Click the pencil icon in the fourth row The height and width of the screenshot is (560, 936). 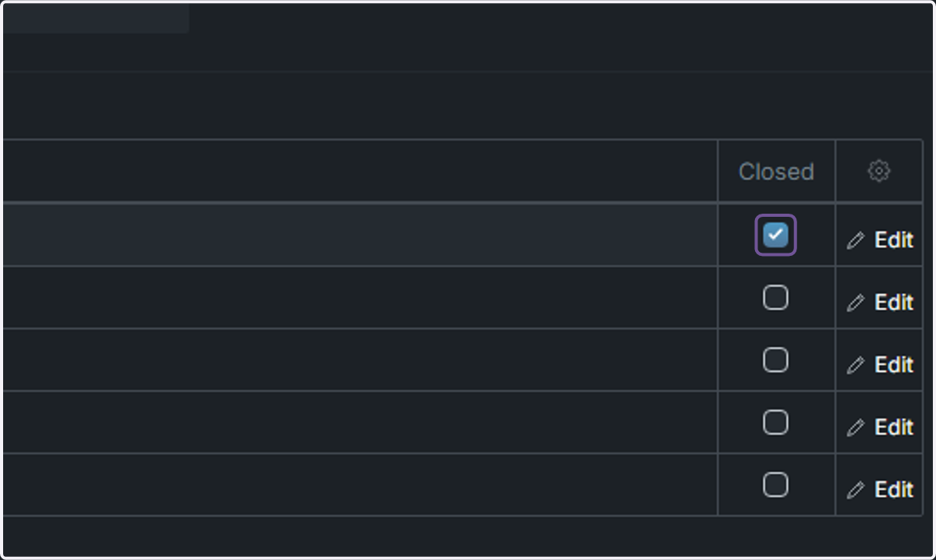[856, 428]
